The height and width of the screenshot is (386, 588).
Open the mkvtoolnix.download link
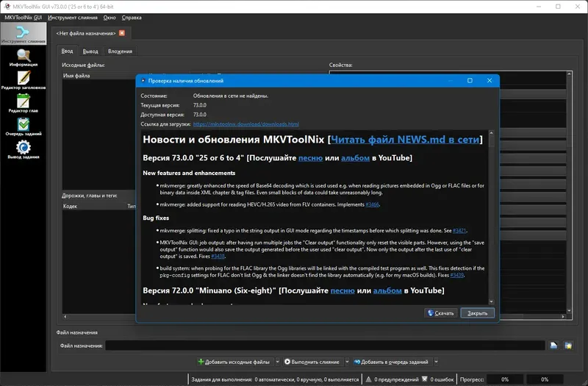click(246, 124)
